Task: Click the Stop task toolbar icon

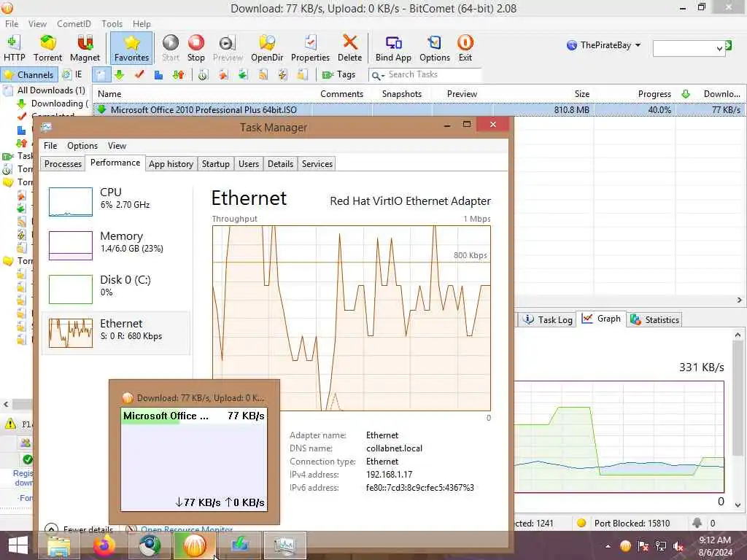Action: (x=196, y=48)
